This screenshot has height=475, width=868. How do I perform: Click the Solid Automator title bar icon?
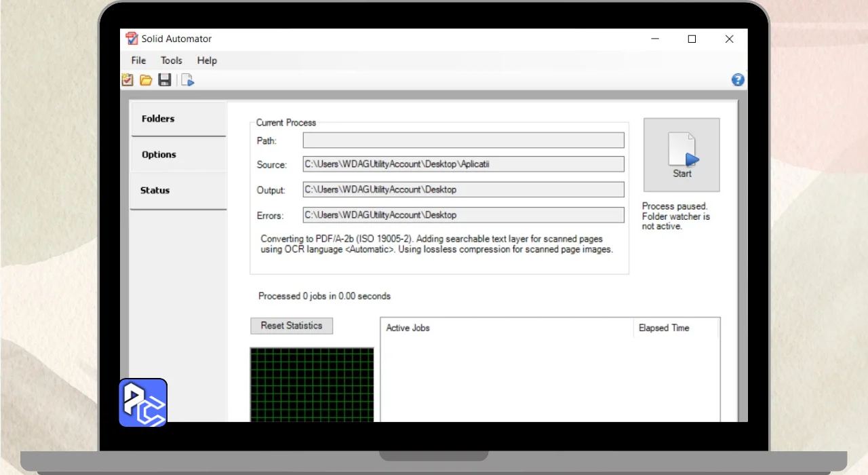click(x=132, y=39)
